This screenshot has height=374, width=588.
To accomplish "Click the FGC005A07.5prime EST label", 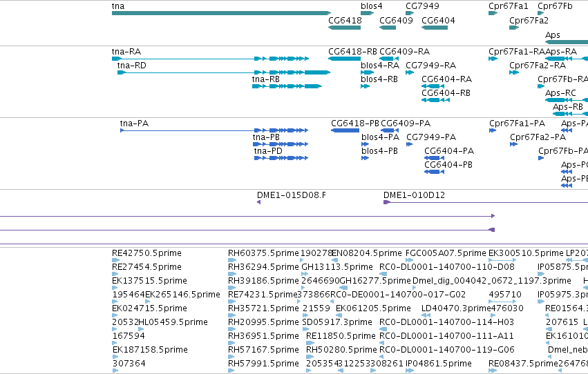I will pos(446,253).
